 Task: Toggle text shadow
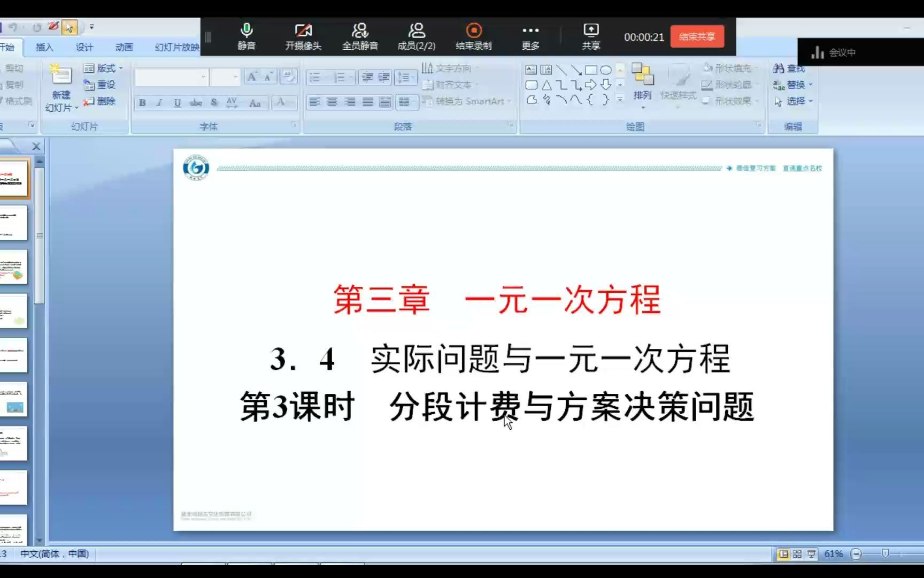(214, 103)
